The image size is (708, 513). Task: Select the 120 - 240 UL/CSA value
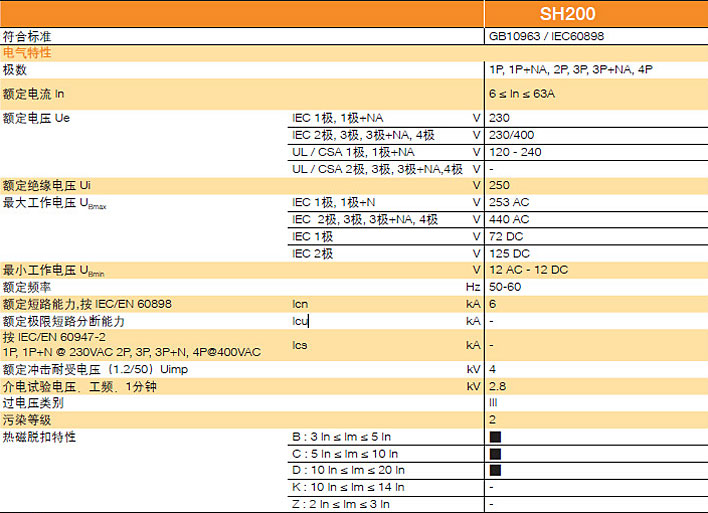click(515, 152)
